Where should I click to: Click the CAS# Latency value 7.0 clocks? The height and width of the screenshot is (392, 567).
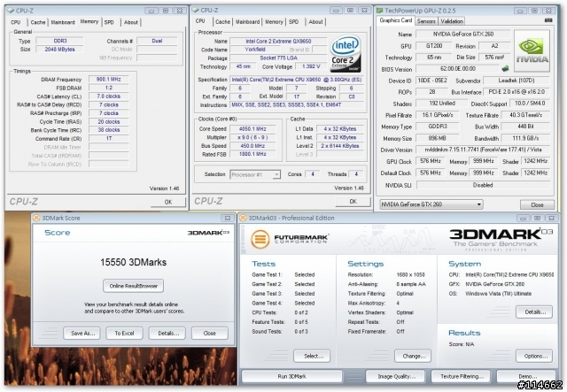108,96
